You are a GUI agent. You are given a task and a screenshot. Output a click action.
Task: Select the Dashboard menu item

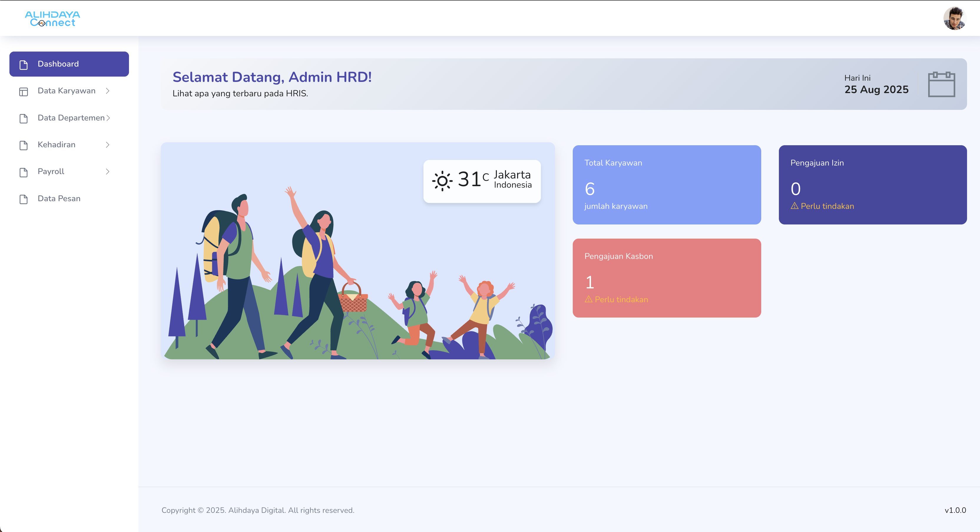coord(69,64)
